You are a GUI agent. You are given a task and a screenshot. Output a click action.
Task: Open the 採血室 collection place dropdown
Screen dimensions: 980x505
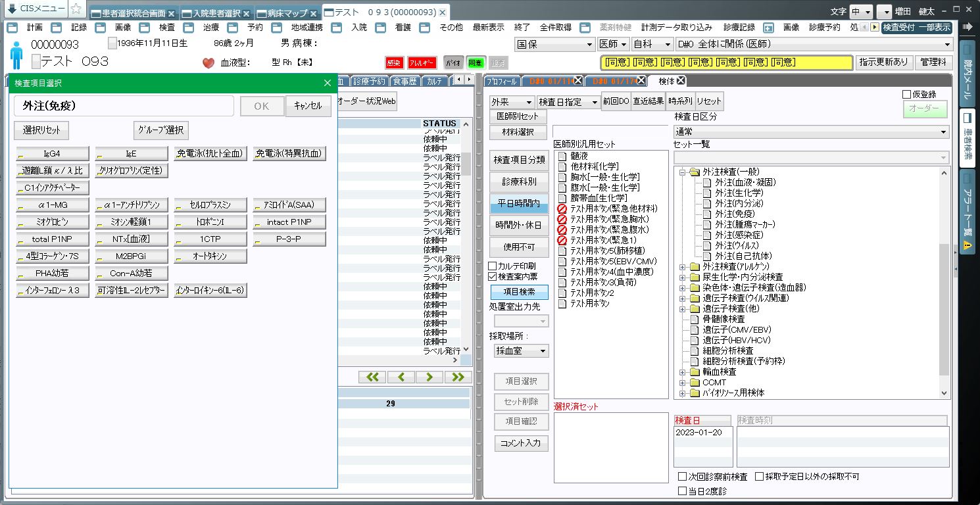522,351
